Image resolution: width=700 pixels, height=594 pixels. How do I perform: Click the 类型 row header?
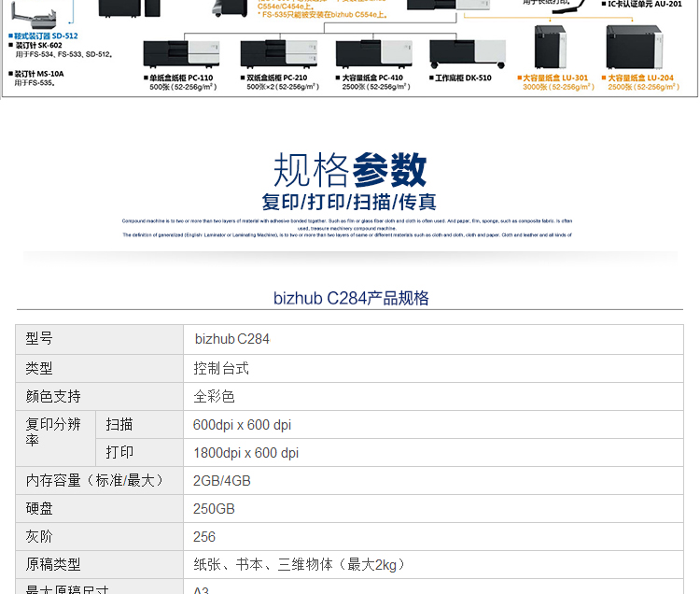[x=100, y=369]
